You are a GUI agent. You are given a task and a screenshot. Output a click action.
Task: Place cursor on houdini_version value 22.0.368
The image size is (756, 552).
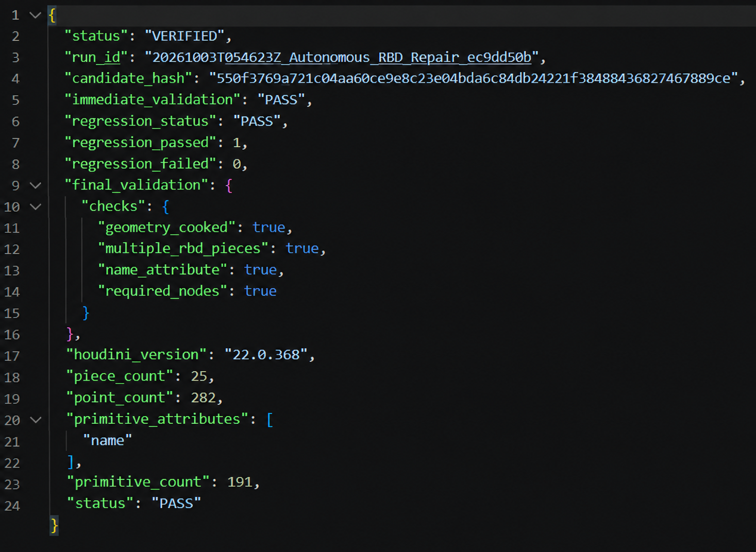point(266,355)
